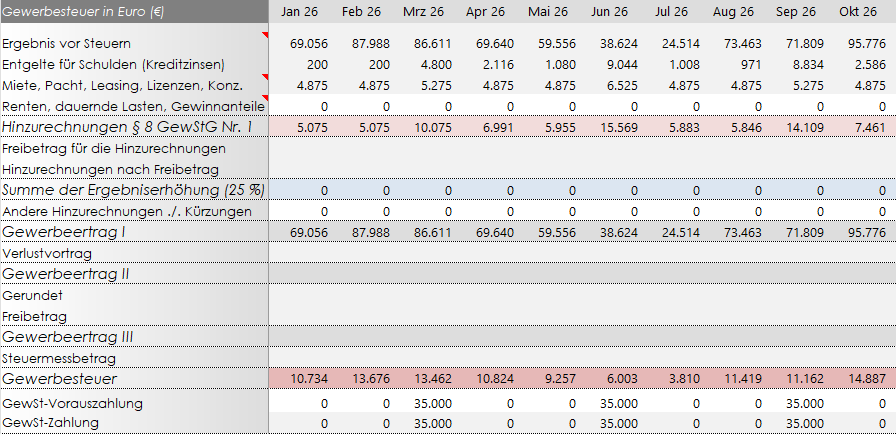
Task: Click the comment marker on Miete, Pacht row
Action: (x=264, y=77)
